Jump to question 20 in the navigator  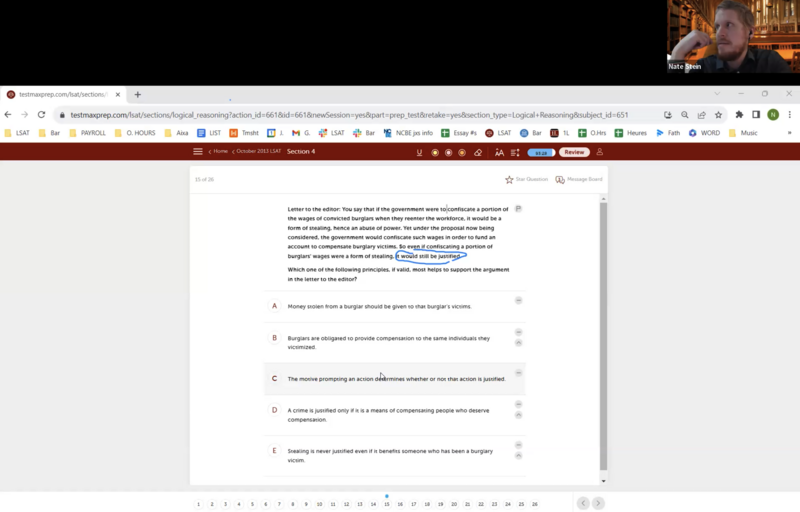tap(454, 504)
